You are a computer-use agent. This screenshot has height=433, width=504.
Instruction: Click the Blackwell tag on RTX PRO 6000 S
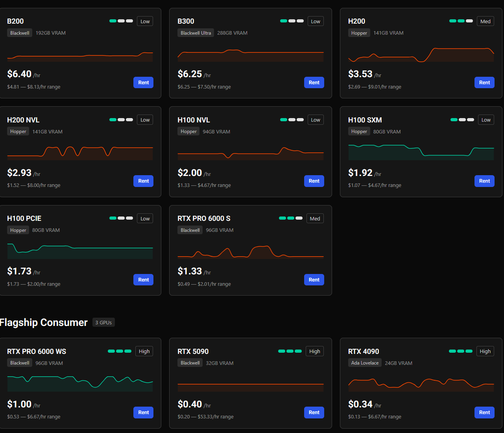coord(190,230)
